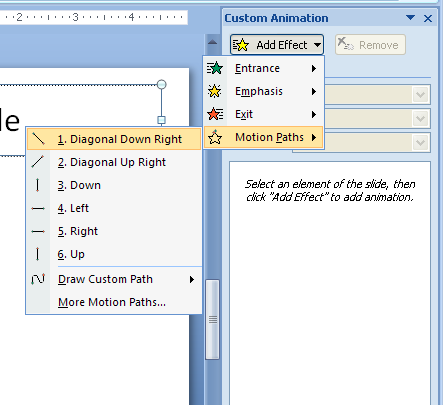Click the Remove button's X icon
443x405 pixels.
point(345,44)
